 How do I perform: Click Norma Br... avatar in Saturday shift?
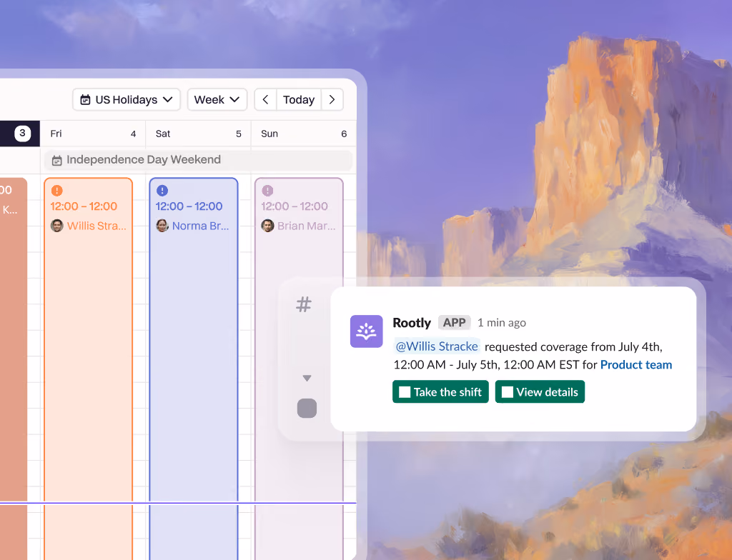pos(162,226)
